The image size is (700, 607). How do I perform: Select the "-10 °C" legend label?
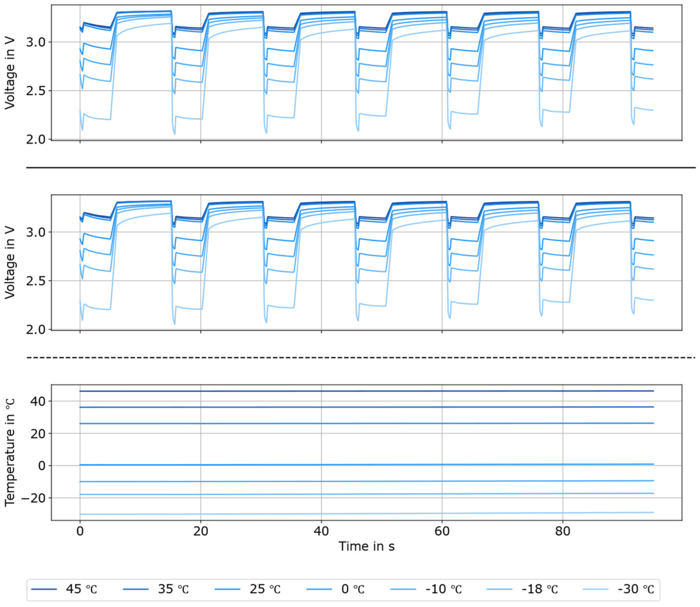(444, 589)
